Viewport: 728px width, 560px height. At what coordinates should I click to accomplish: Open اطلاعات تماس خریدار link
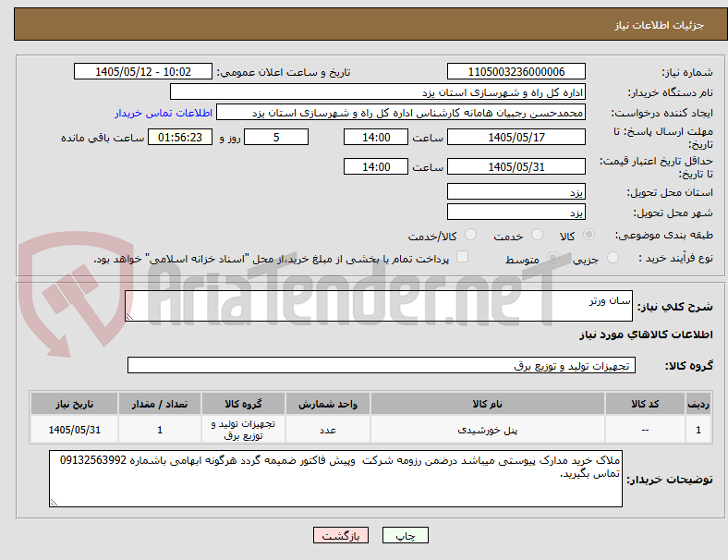pyautogui.click(x=164, y=113)
